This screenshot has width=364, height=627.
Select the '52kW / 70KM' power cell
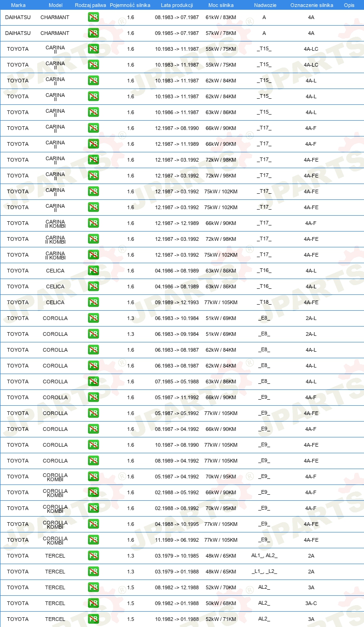[221, 587]
